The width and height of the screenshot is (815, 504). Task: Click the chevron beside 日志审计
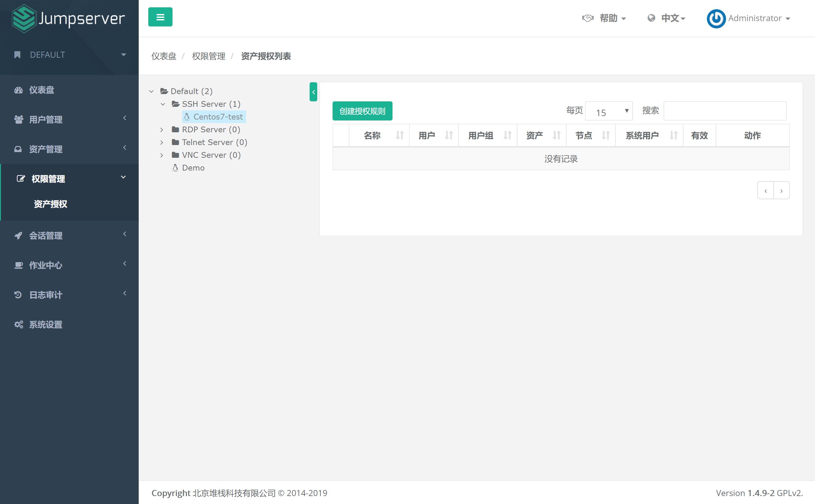tap(125, 293)
